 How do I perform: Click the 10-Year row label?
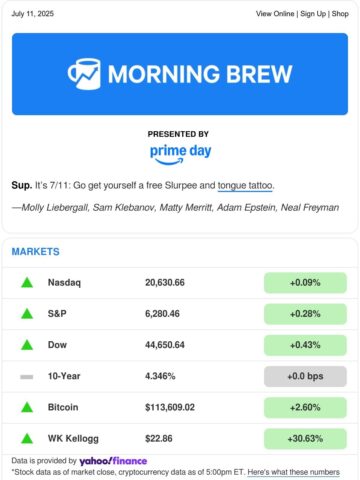(x=64, y=376)
